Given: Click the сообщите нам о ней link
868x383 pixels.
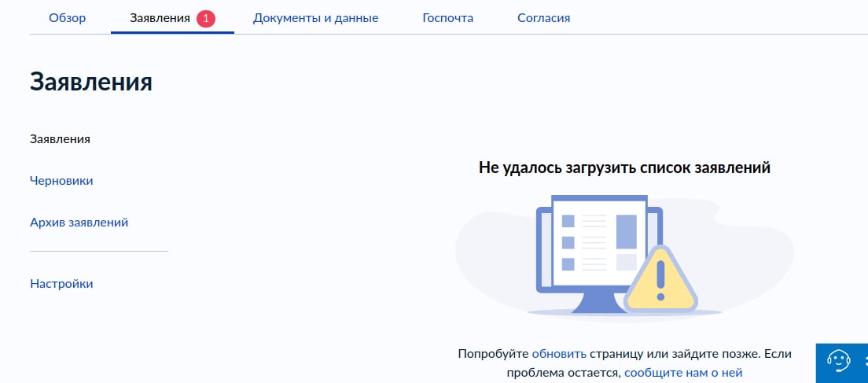Looking at the screenshot, I should click(x=683, y=373).
